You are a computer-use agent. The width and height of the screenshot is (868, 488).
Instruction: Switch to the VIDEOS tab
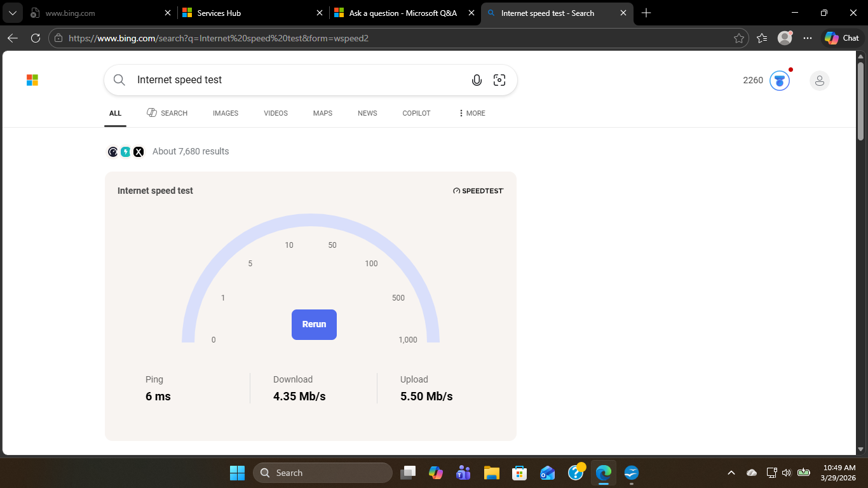tap(276, 113)
